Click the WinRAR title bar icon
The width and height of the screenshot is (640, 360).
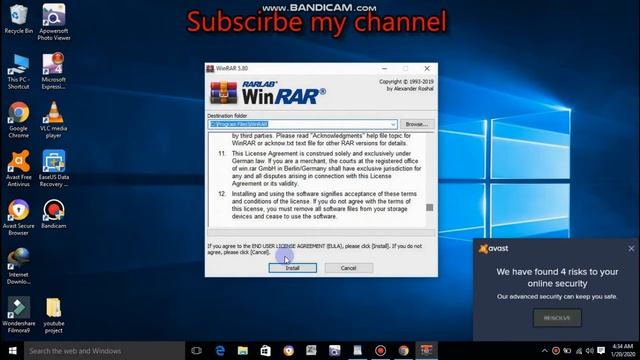click(x=210, y=69)
